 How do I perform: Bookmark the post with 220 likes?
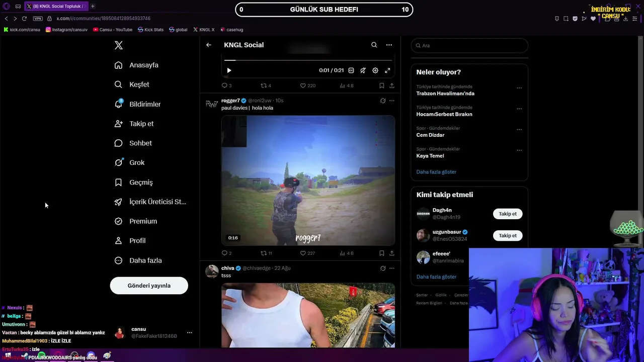coord(382,85)
